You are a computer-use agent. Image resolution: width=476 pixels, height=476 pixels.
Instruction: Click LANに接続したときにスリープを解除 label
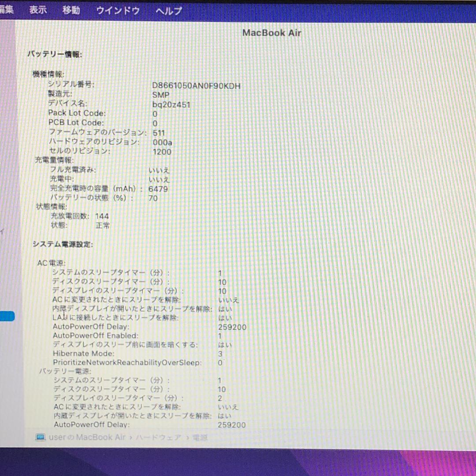click(x=115, y=317)
